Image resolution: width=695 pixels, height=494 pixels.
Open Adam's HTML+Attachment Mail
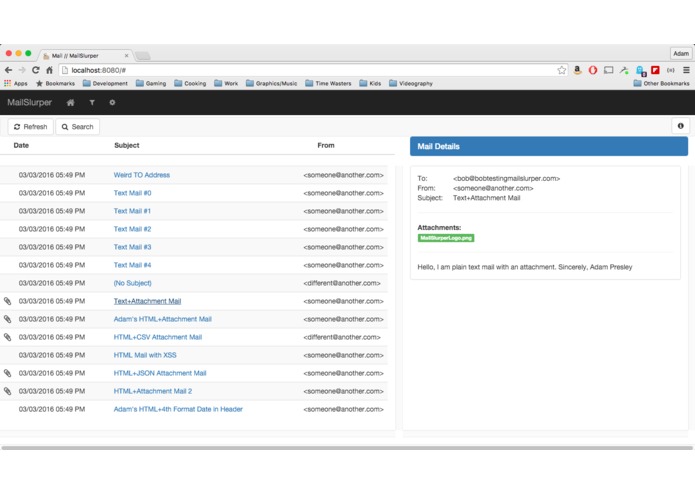tap(163, 319)
